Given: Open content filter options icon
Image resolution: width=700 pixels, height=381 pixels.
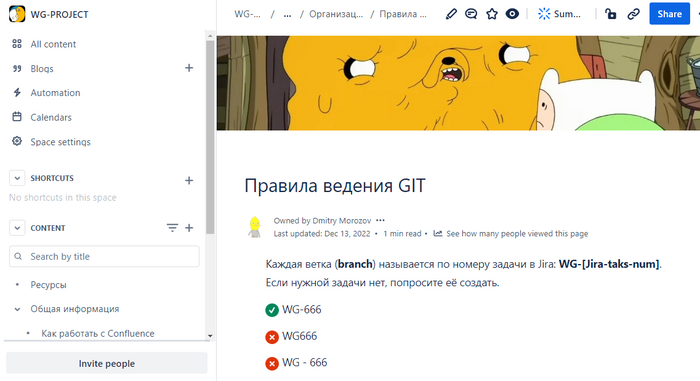Looking at the screenshot, I should pos(172,228).
